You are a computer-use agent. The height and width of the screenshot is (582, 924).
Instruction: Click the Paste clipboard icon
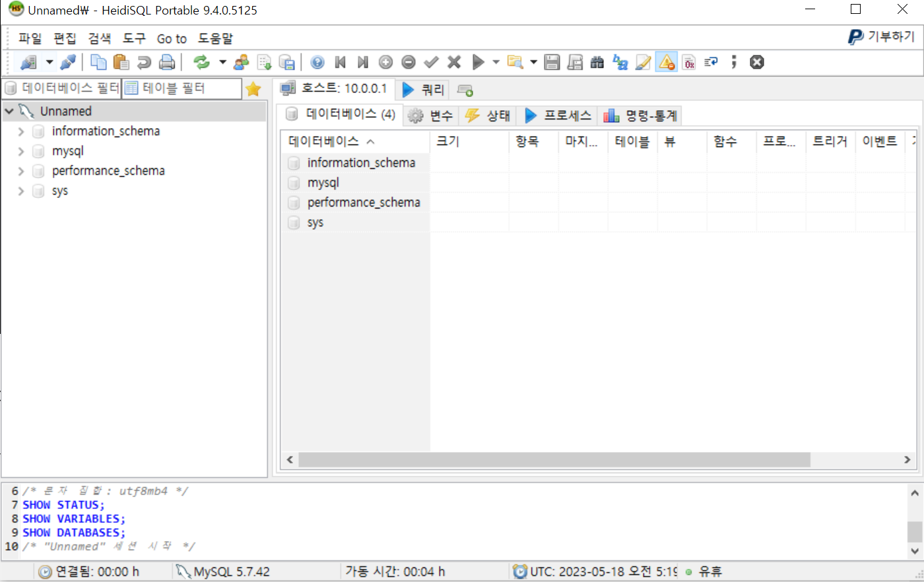[121, 62]
